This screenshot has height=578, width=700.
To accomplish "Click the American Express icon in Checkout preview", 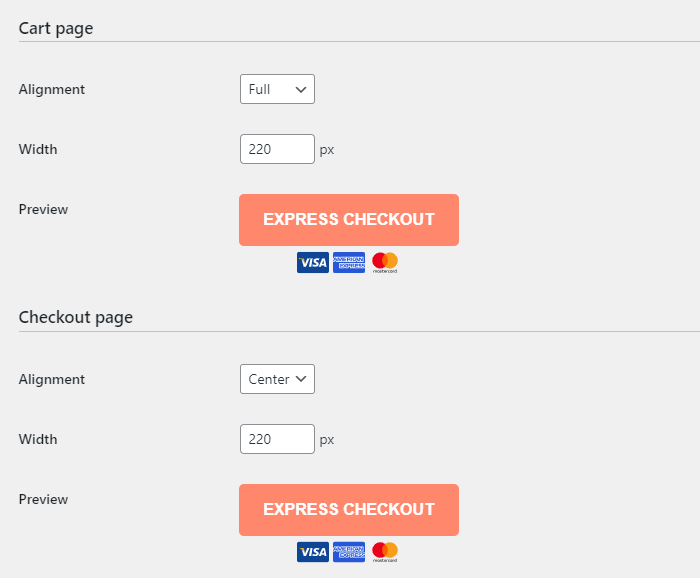I will tap(349, 552).
